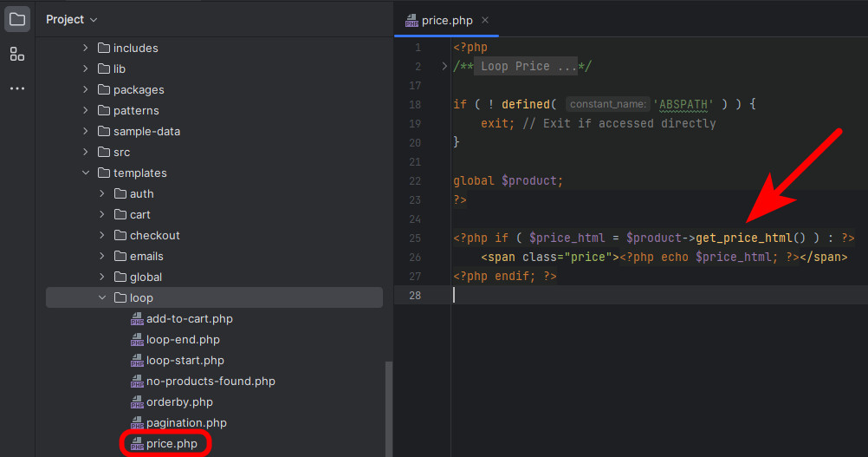Click line number 18 in the gutter
868x457 pixels.
[x=415, y=105]
